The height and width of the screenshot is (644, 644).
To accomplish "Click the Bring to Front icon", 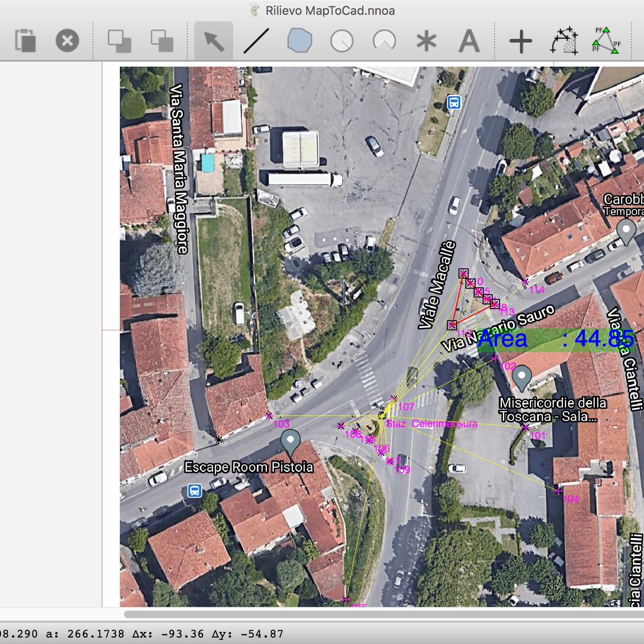I will tap(119, 41).
